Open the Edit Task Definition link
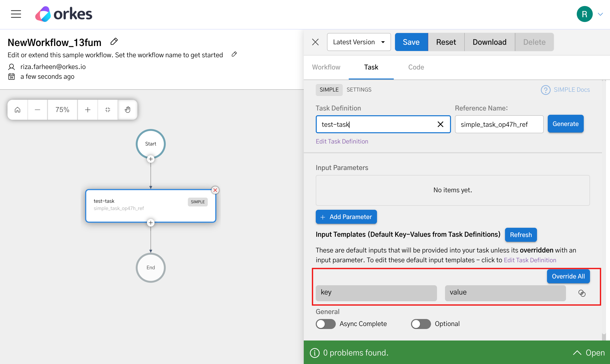Viewport: 610px width, 364px height. pos(342,141)
